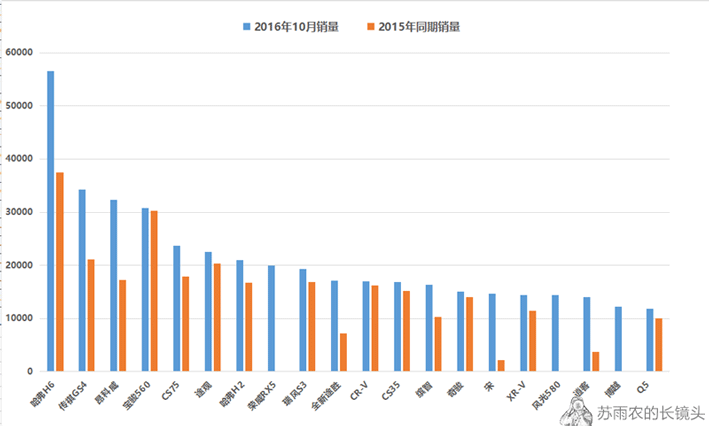Click the orange 2015 bar for CS75

coord(185,324)
